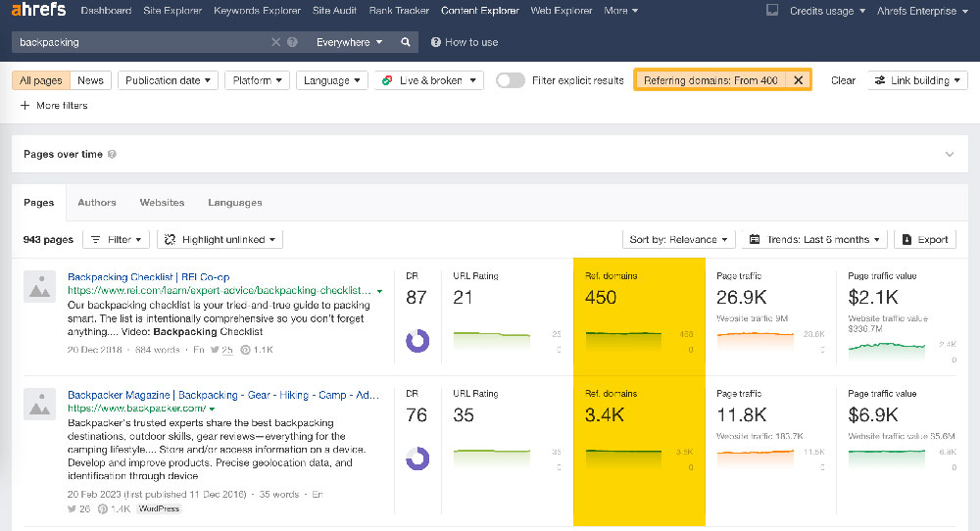This screenshot has height=531, width=980.
Task: Click DR donut chart for REI result
Action: point(417,341)
